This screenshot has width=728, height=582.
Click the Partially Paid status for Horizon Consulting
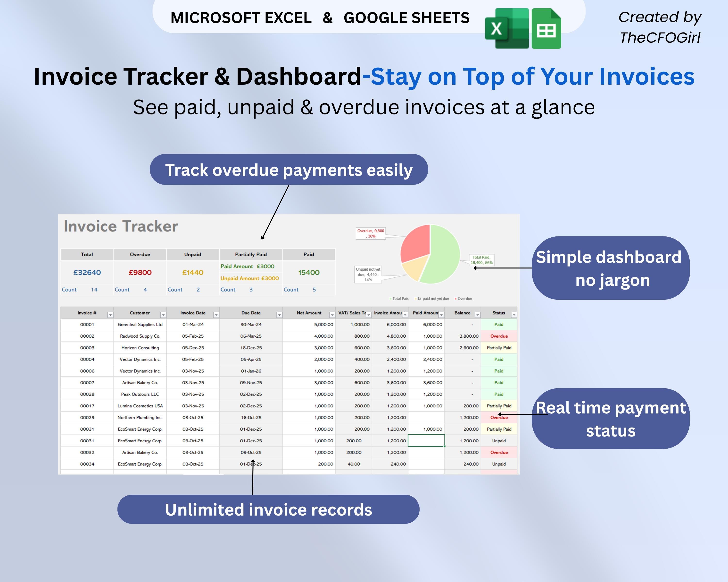click(499, 348)
